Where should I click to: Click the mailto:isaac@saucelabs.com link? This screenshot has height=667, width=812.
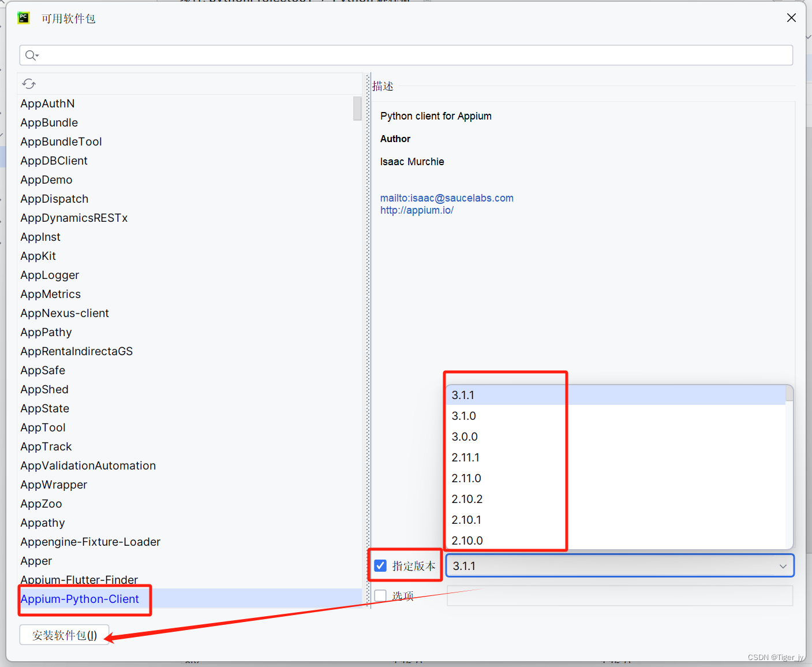click(x=447, y=198)
